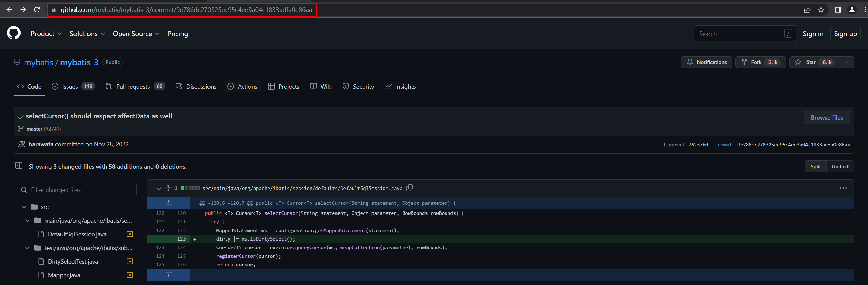Open the Insights tab
868x285 pixels.
[x=400, y=87]
